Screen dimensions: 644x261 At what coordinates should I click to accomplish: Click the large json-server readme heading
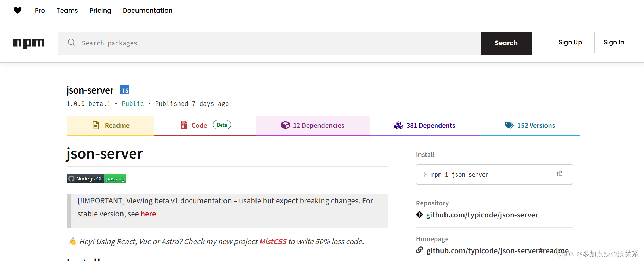tap(105, 154)
